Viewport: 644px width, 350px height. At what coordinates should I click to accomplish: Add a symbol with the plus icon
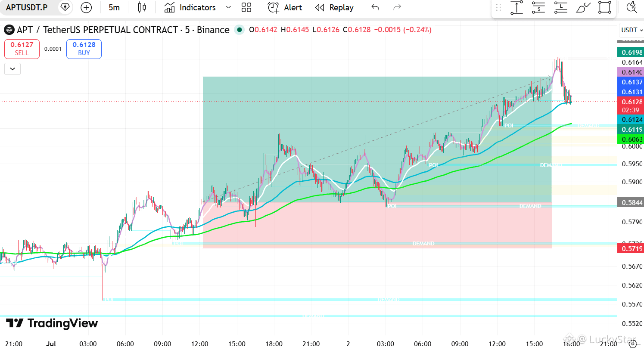[86, 7]
